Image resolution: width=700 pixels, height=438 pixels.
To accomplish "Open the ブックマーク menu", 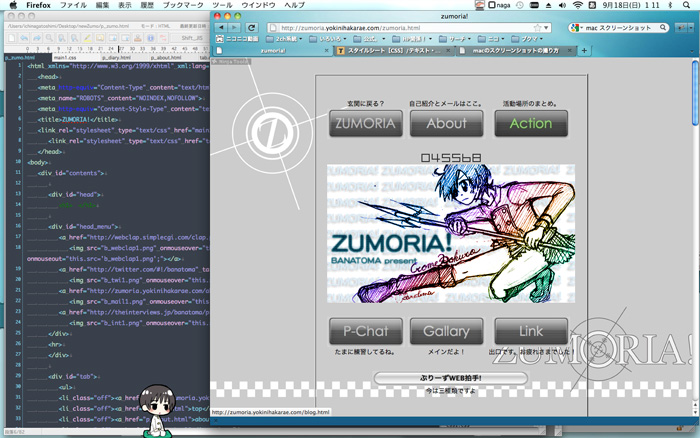I will click(x=183, y=5).
